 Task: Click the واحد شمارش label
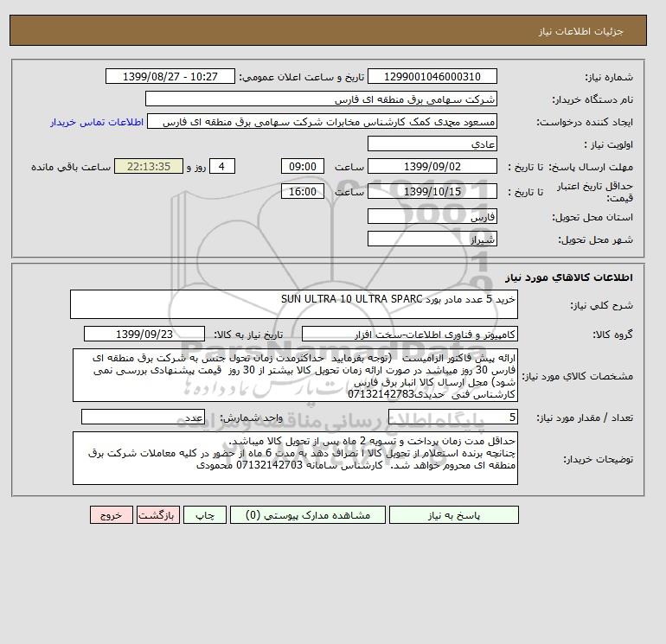coord(251,418)
